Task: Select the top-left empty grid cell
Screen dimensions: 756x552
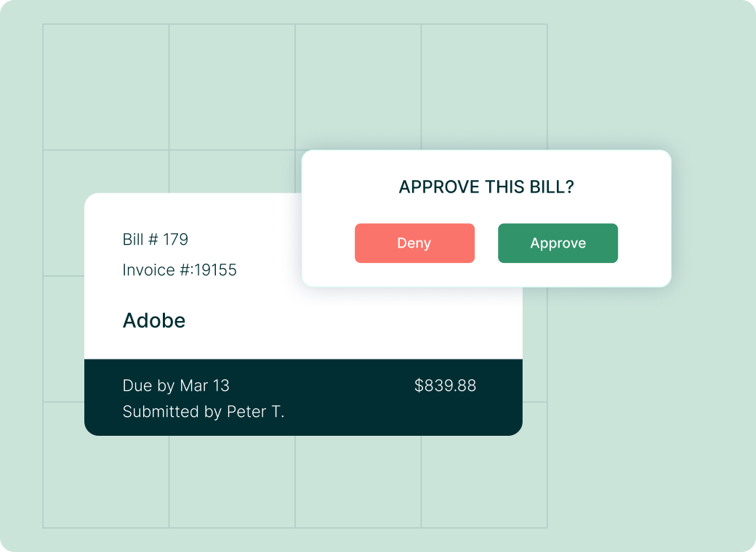Action: click(x=106, y=87)
